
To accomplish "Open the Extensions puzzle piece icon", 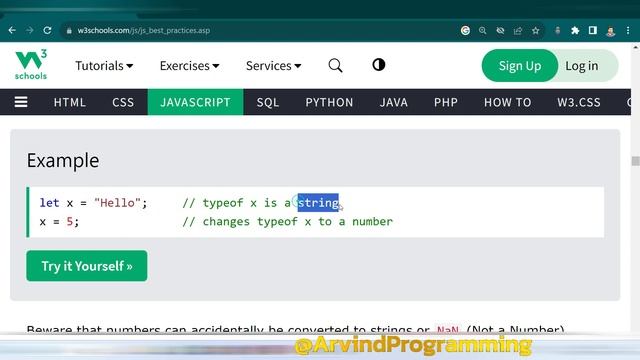I will (575, 30).
